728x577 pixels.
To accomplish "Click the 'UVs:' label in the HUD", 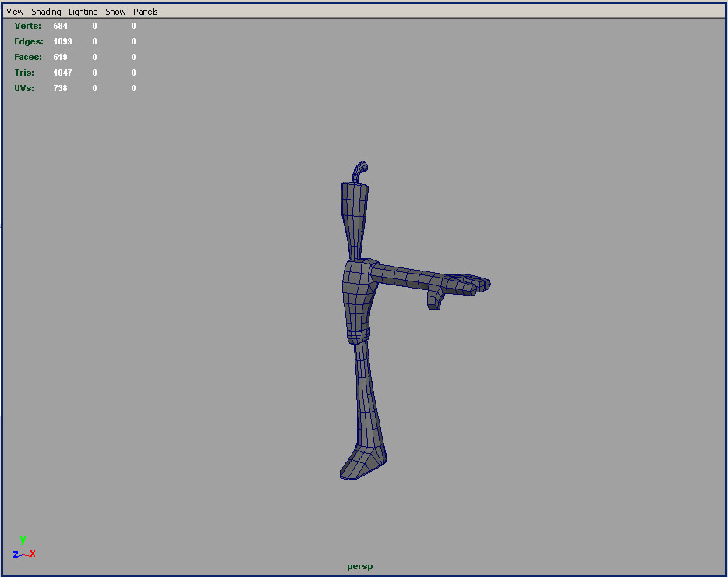I will tap(24, 88).
